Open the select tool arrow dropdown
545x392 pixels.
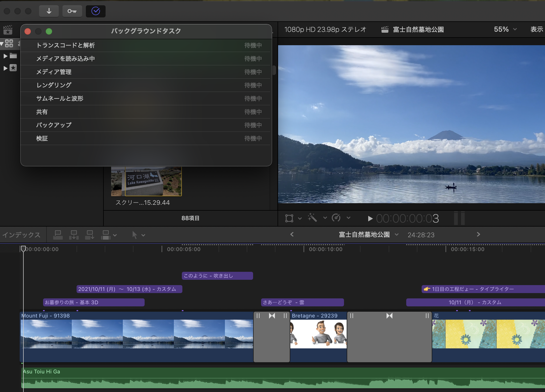[143, 235]
